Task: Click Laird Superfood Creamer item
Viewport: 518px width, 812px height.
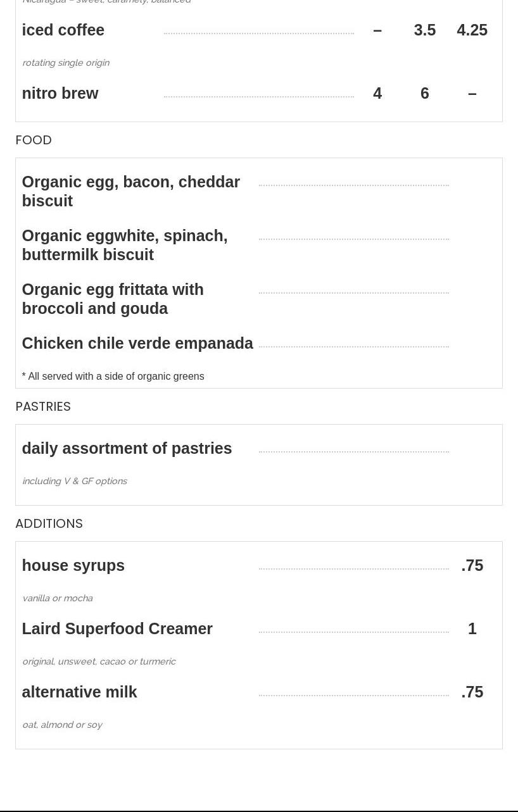Action: point(117,628)
